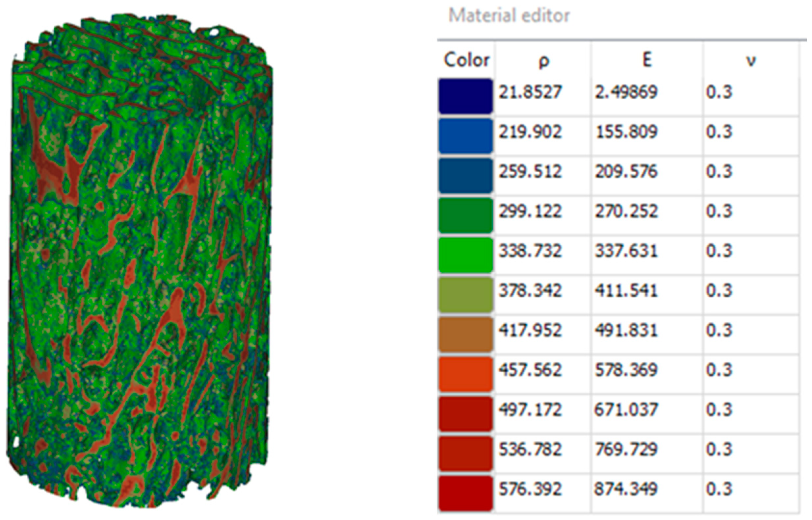The width and height of the screenshot is (812, 520).
Task: Select the blue swatch for density 219.902
Action: 466,136
